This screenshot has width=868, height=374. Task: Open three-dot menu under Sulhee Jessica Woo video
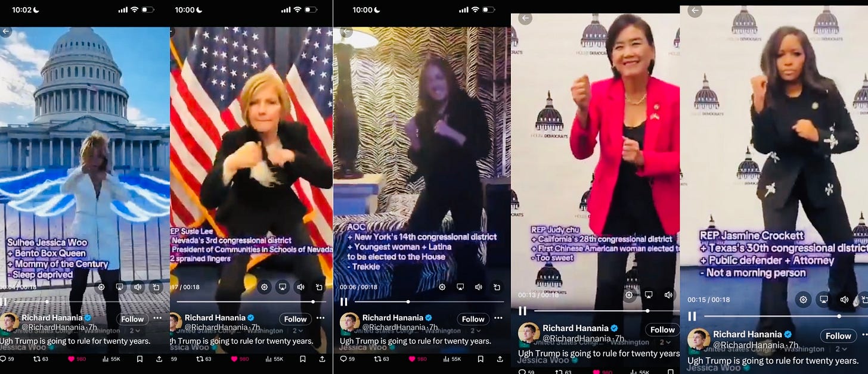coord(157,318)
